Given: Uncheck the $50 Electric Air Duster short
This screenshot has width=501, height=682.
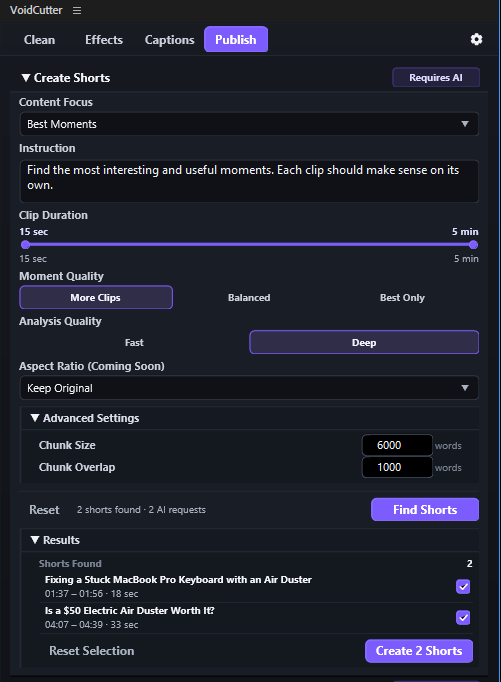Looking at the screenshot, I should point(463,617).
